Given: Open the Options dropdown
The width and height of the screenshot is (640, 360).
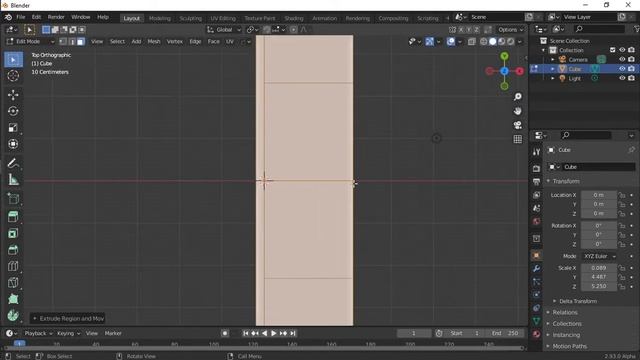Looking at the screenshot, I should 511,29.
